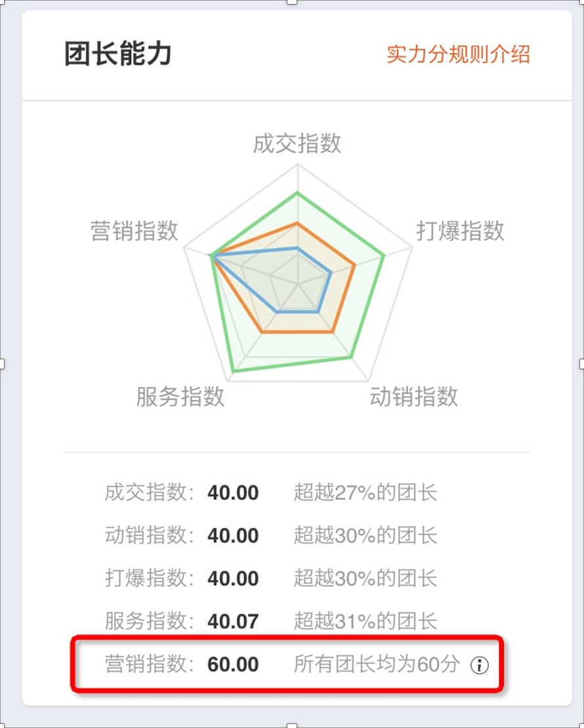Click the 打爆指数 radar axis label
The height and width of the screenshot is (728, 584).
pos(460,231)
